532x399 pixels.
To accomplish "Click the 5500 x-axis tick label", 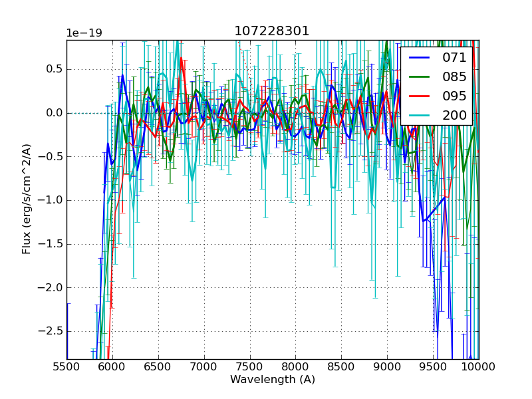I will pyautogui.click(x=66, y=366).
